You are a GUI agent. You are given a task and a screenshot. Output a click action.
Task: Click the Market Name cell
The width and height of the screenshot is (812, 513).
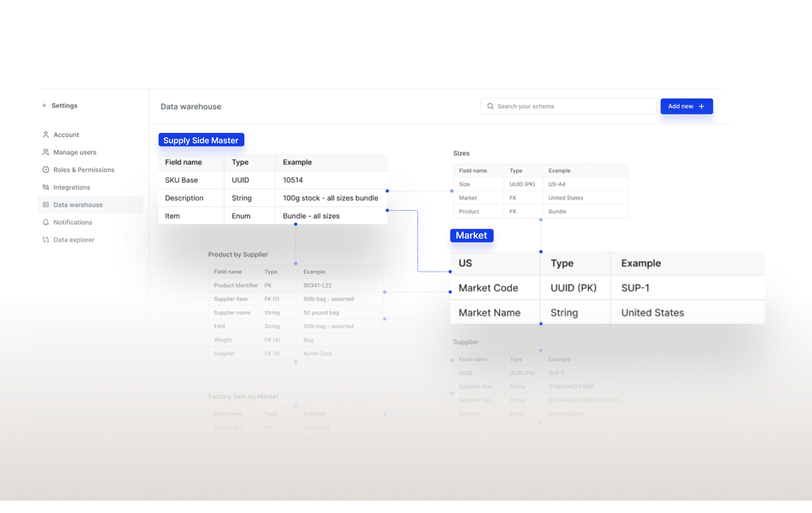click(x=495, y=313)
